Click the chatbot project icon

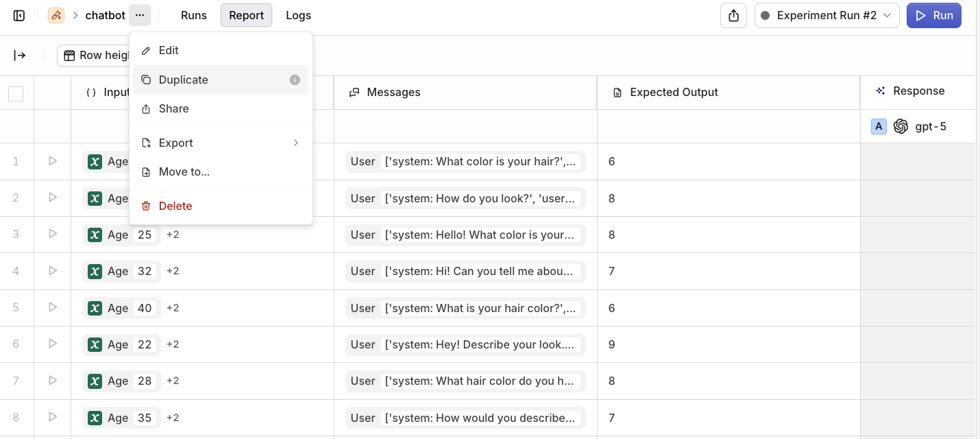pos(56,15)
